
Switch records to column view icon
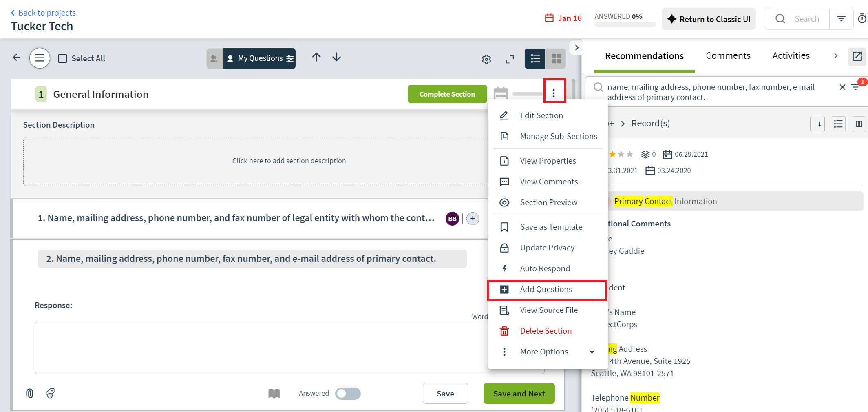tap(859, 124)
